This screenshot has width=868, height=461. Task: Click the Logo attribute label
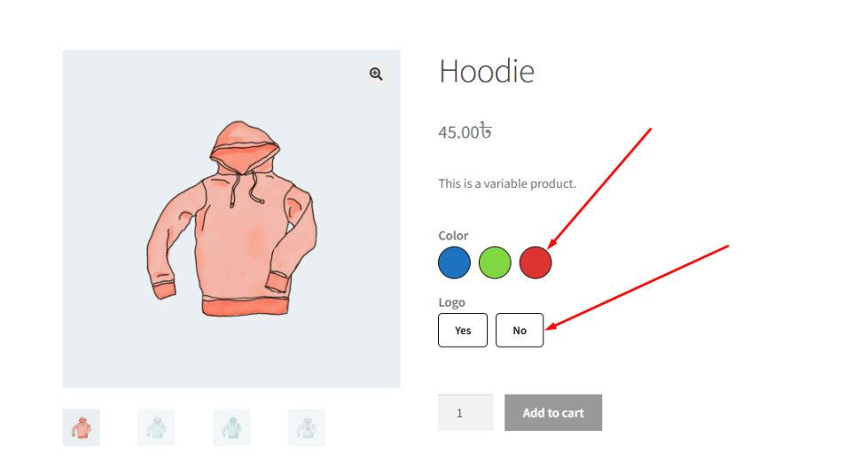[451, 302]
